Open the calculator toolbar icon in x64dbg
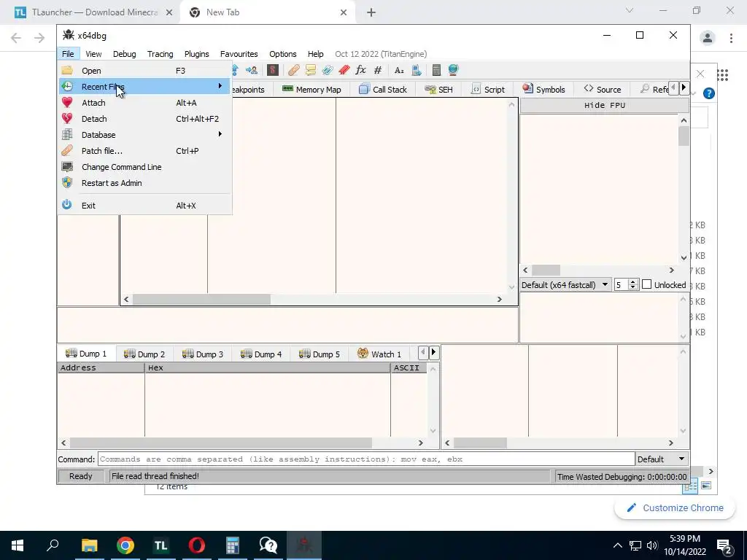 [x=436, y=71]
